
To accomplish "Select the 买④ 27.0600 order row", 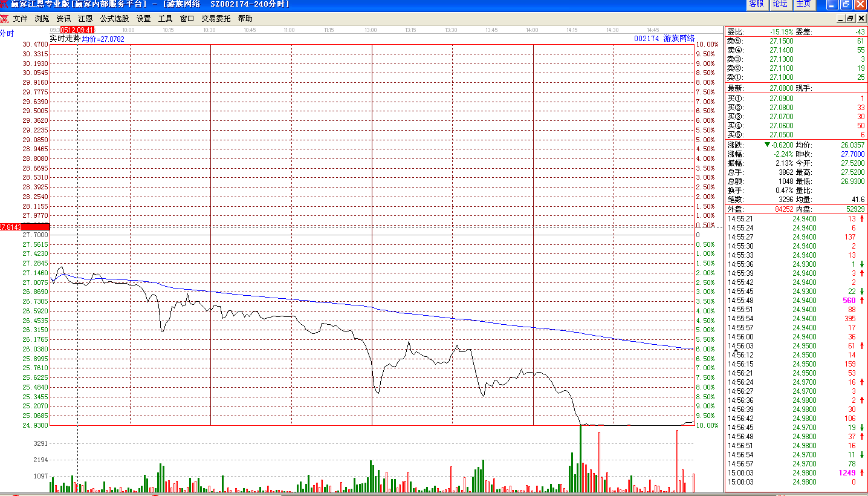I will click(x=796, y=125).
